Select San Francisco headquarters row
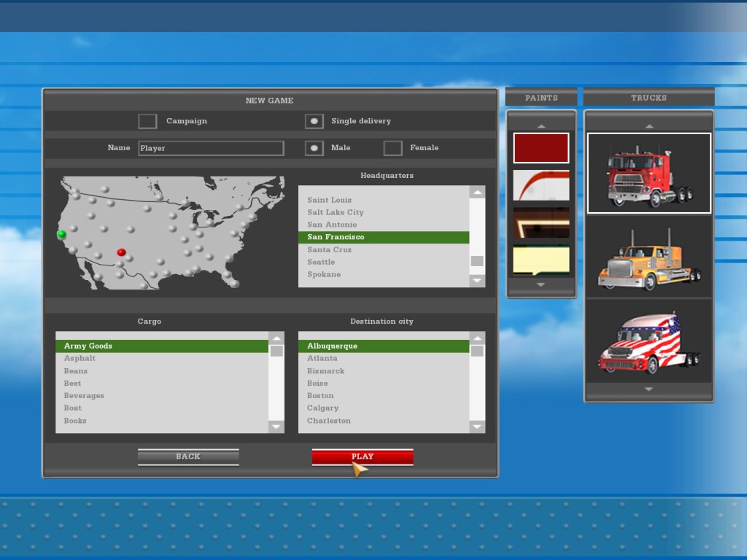Viewport: 747px width, 560px height. [384, 237]
